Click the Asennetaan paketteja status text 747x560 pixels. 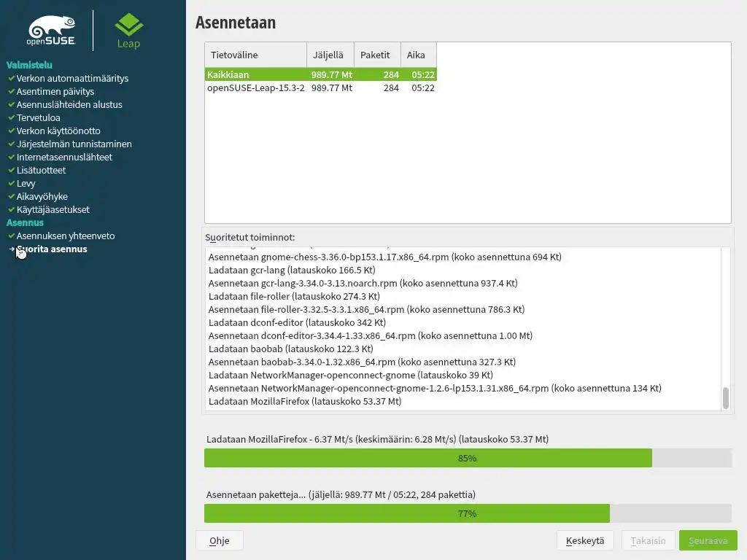click(341, 495)
